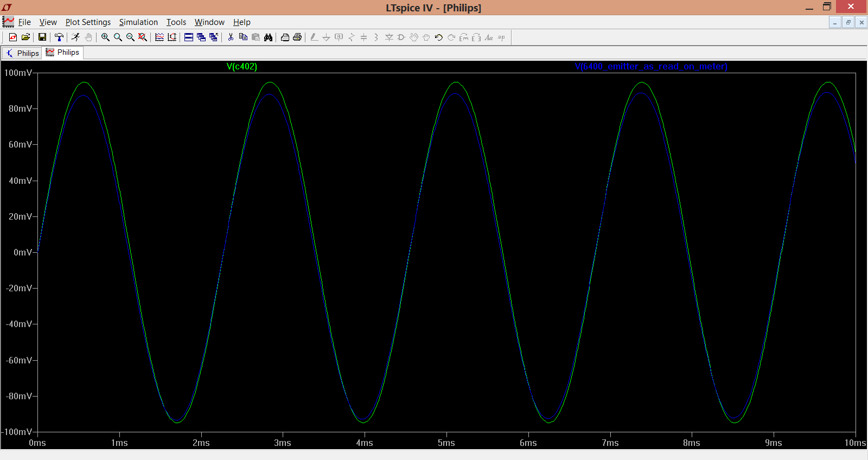Click the greyed Place Resistor icon
Image resolution: width=868 pixels, height=460 pixels.
click(x=352, y=37)
